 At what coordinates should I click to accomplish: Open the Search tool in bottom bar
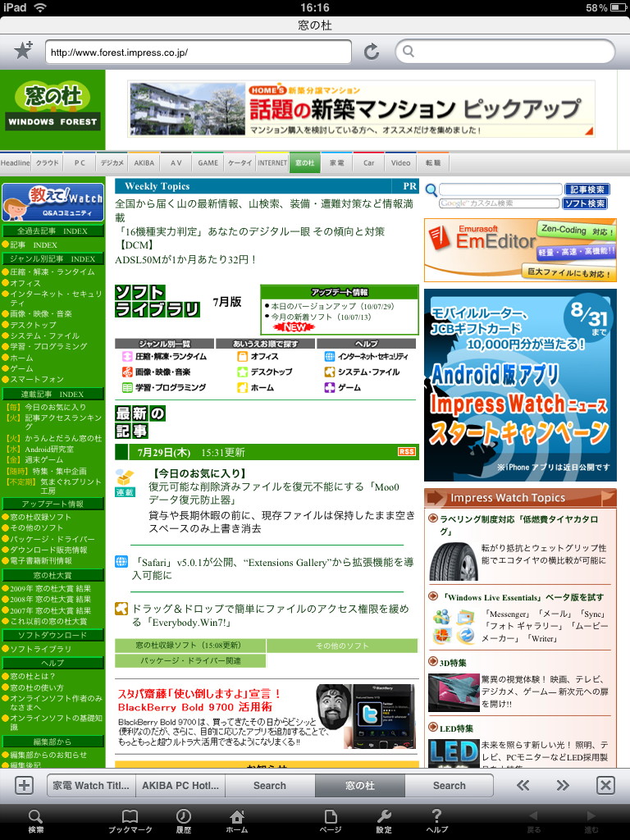(36, 820)
